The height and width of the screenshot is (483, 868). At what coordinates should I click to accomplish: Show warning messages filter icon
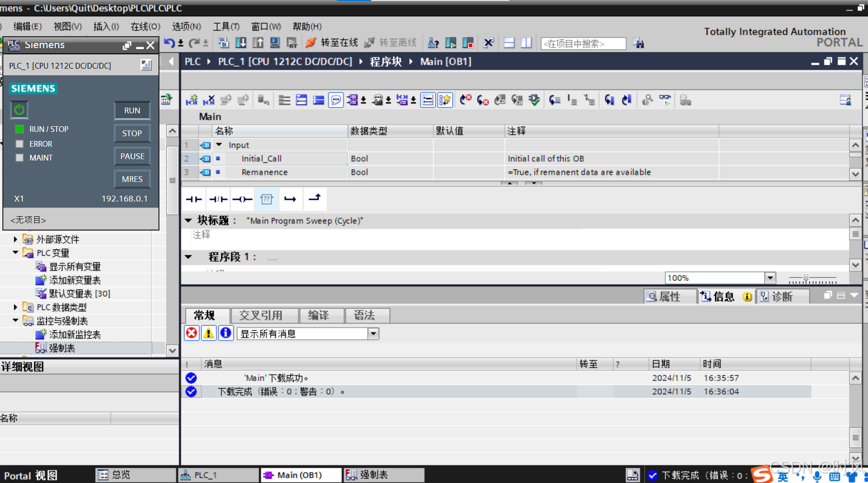coord(209,333)
